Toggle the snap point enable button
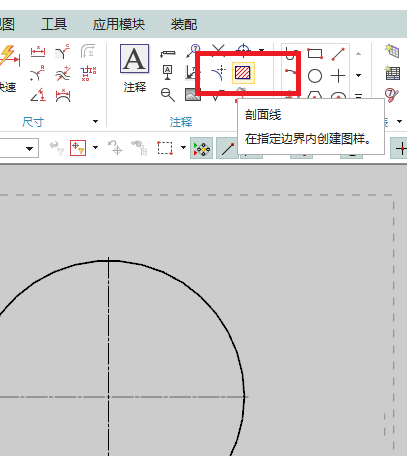 coord(201,148)
